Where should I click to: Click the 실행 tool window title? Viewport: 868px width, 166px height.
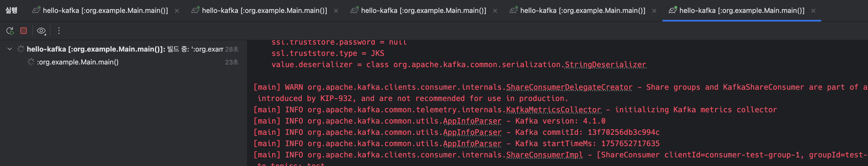coord(12,10)
